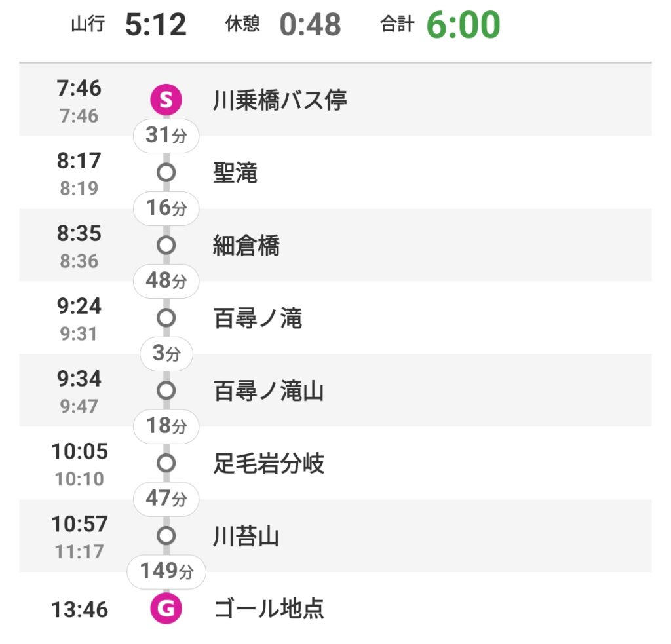Select the 足毛岩分岐 waypoint circle marker
This screenshot has width=671, height=644.
click(x=166, y=463)
